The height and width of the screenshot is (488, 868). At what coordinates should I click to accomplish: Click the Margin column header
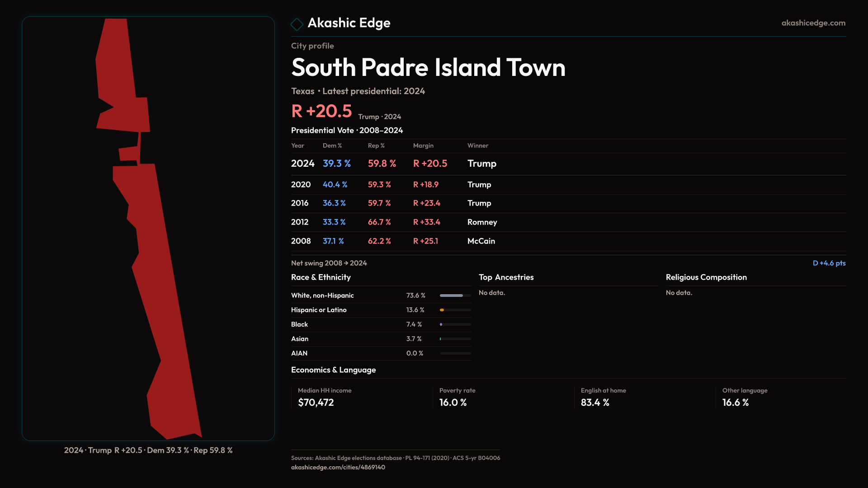pos(423,145)
